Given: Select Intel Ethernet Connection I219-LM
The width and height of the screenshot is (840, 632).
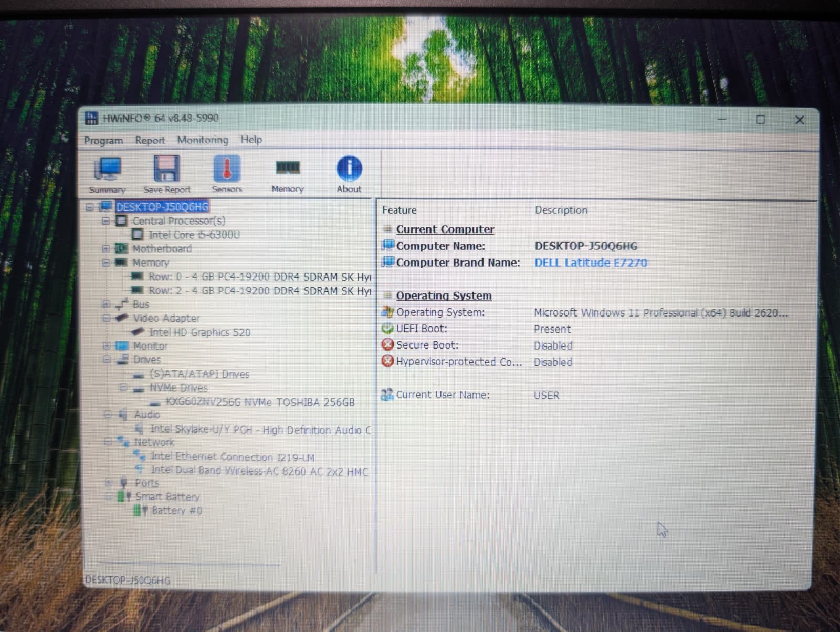Looking at the screenshot, I should coord(233,457).
